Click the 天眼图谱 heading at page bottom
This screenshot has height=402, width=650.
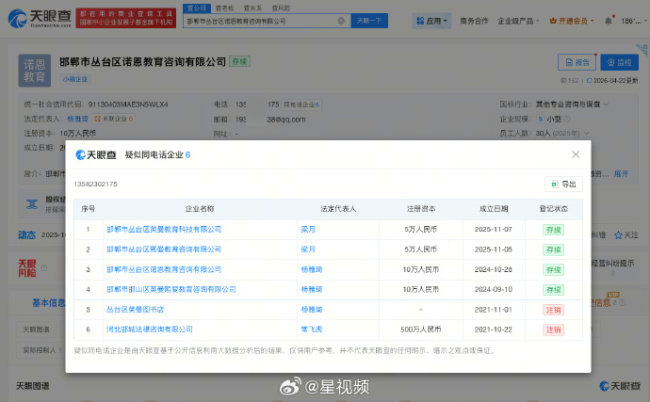[x=33, y=386]
